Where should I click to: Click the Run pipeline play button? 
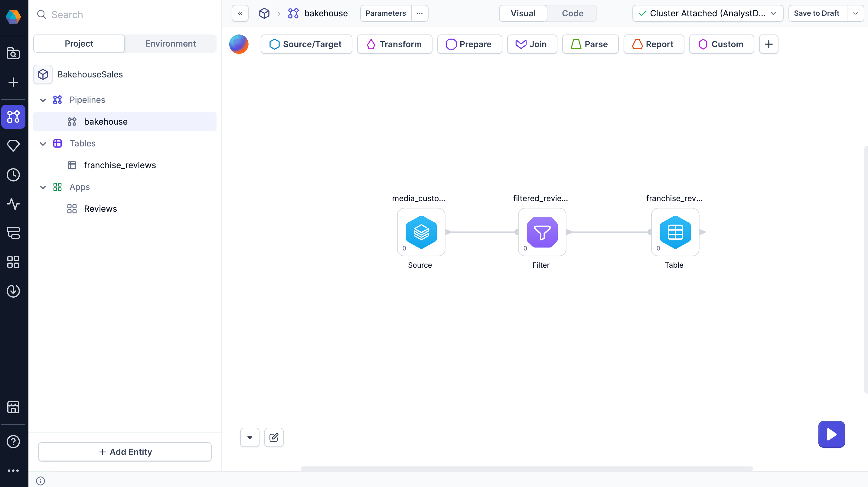click(x=831, y=434)
